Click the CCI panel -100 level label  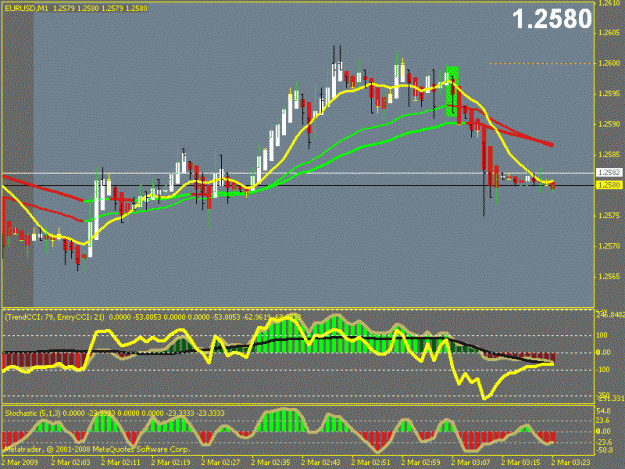(603, 369)
